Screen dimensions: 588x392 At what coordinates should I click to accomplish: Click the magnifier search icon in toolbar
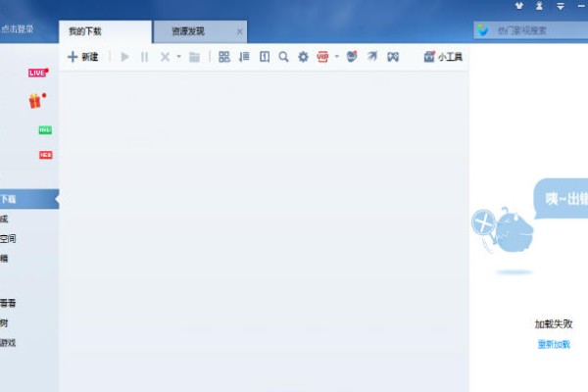pos(283,57)
